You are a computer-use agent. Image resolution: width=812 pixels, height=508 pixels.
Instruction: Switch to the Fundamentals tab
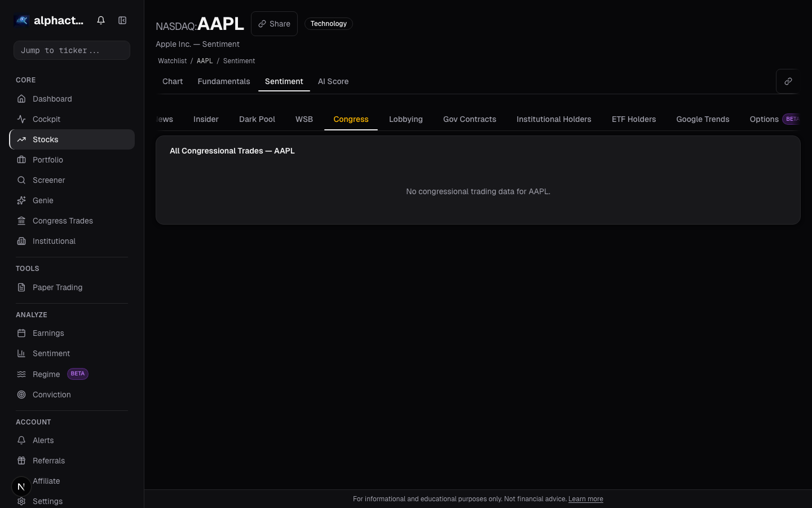[x=224, y=81]
